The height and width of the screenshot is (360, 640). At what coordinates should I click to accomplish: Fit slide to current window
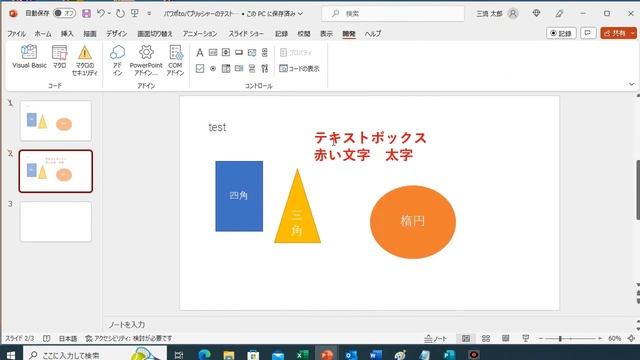click(631, 338)
